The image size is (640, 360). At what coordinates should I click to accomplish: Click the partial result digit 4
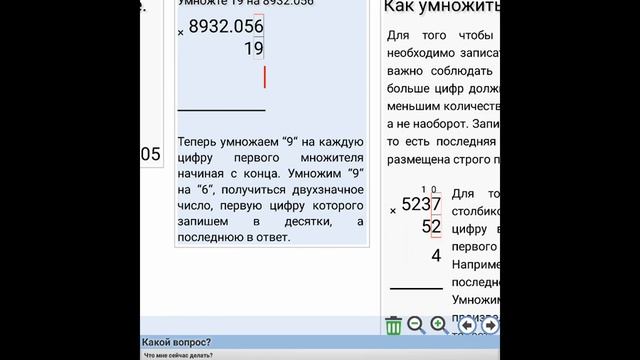pyautogui.click(x=436, y=256)
